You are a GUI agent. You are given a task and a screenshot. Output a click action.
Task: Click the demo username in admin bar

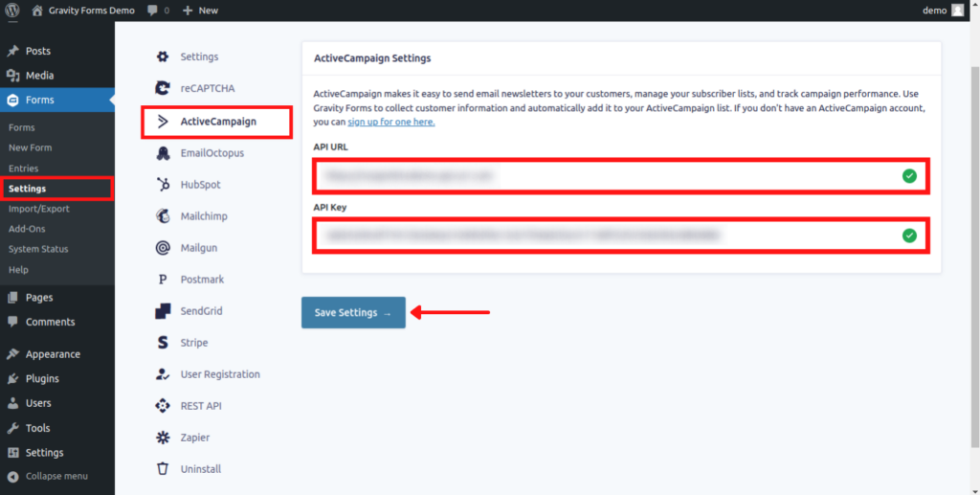pos(934,10)
